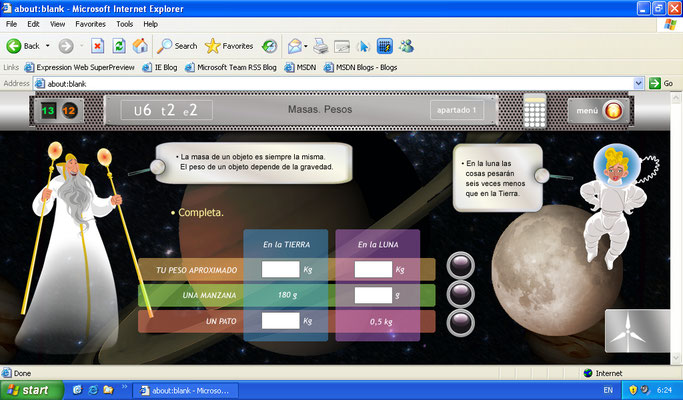Click the orange 12 counter display
Image resolution: width=683 pixels, height=400 pixels.
[x=69, y=110]
